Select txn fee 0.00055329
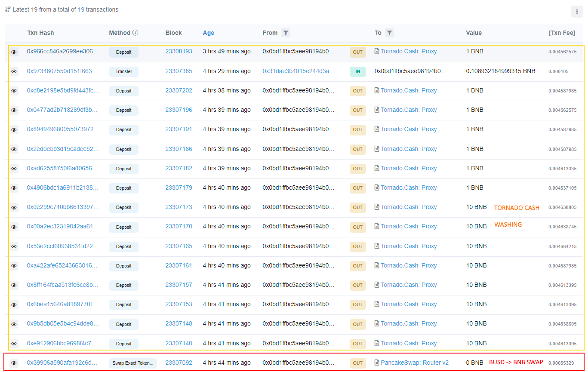Screen dimensions: 588x372 (x=561, y=363)
